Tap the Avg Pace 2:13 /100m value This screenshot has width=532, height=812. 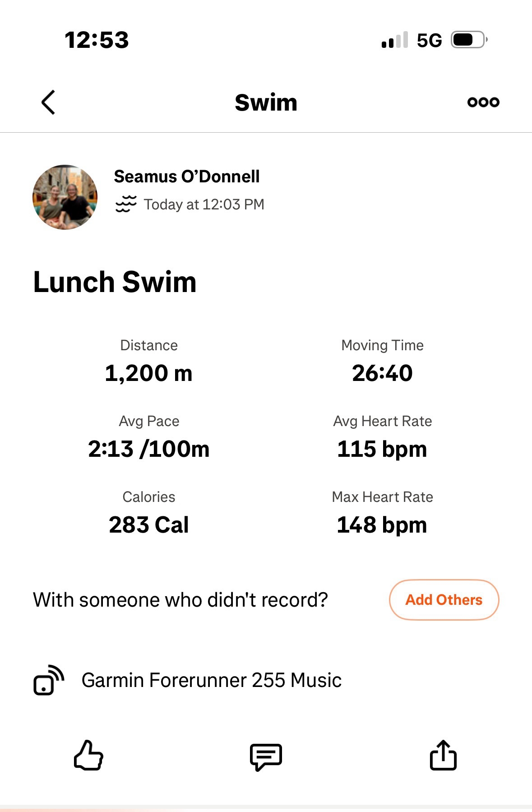pyautogui.click(x=148, y=449)
